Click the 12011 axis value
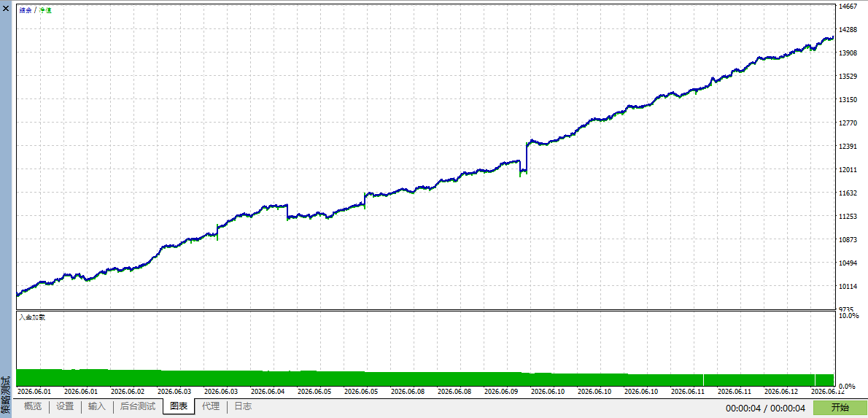Viewport: 868px width, 418px height. (x=849, y=169)
